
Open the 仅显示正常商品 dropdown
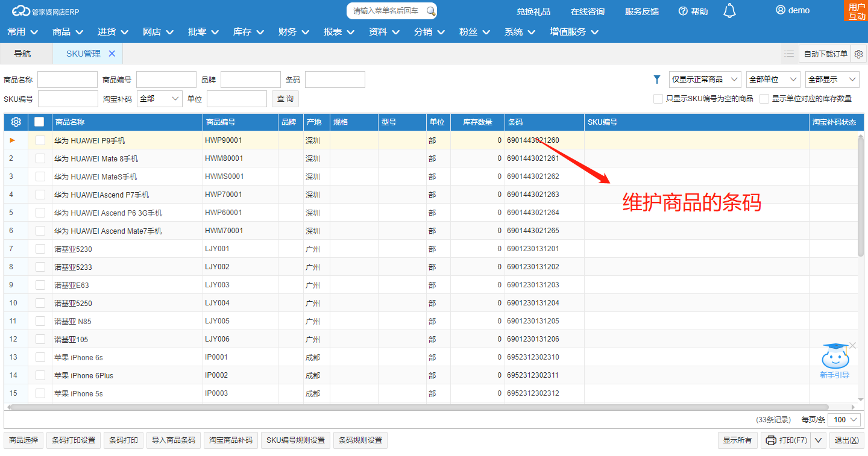coord(705,80)
